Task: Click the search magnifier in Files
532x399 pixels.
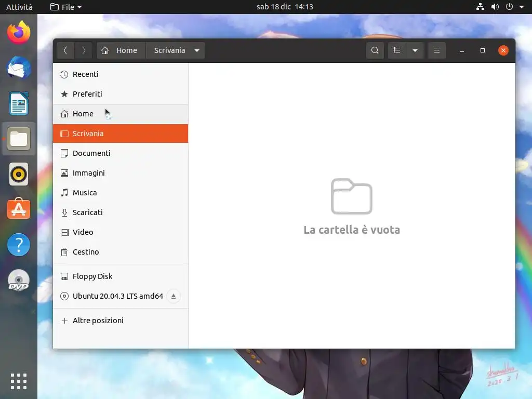Action: [375, 50]
